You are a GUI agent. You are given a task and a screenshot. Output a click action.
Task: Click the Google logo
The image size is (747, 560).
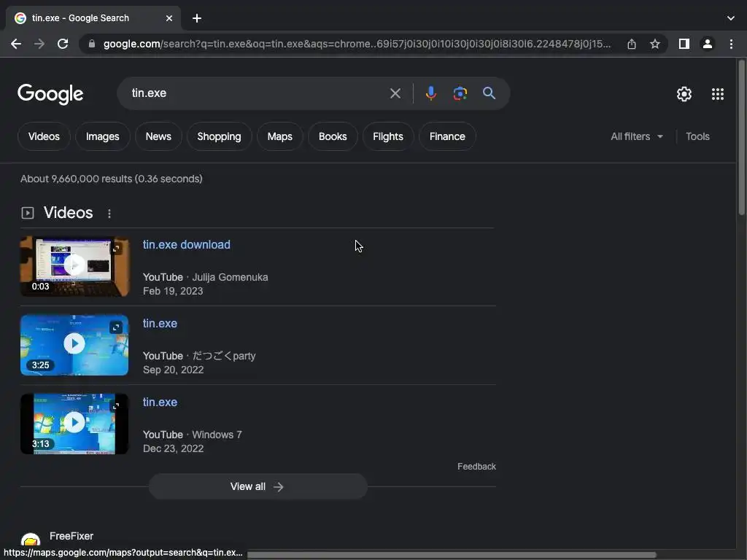point(50,94)
